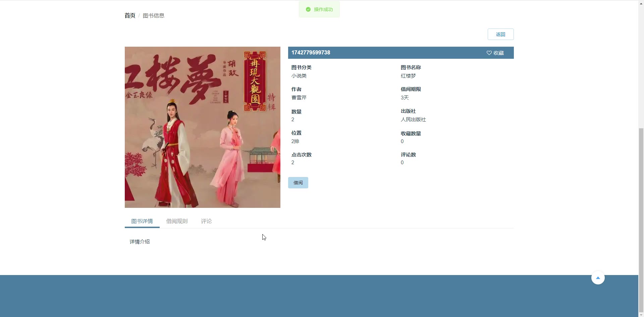Click the category value 小说类
This screenshot has height=317, width=644.
point(299,76)
